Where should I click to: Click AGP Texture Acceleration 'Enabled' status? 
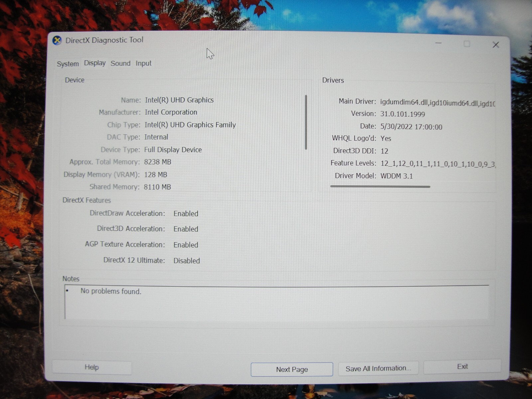point(186,245)
